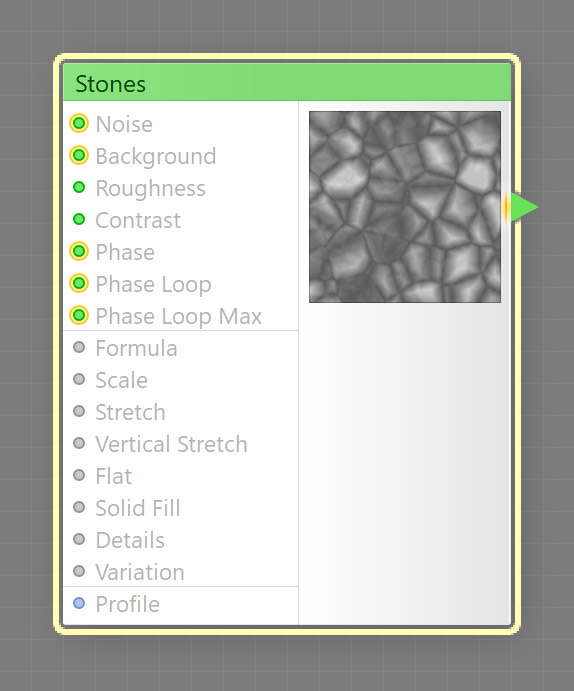
Task: Select the Contrast green input port
Action: 79,219
